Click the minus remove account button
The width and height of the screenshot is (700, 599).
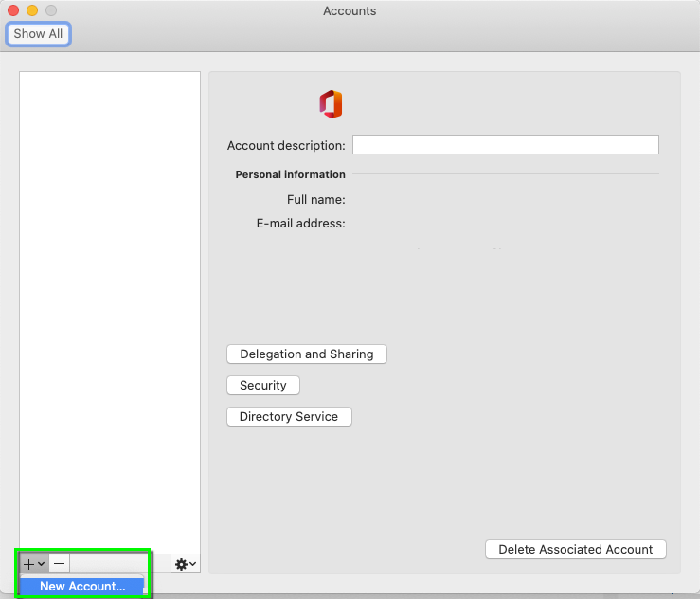[x=60, y=564]
